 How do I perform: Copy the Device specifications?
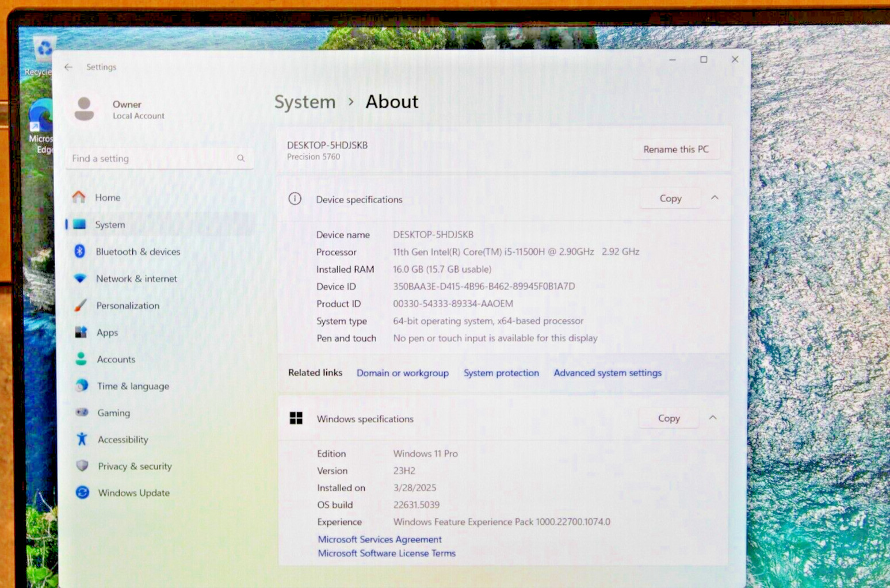[x=670, y=198]
